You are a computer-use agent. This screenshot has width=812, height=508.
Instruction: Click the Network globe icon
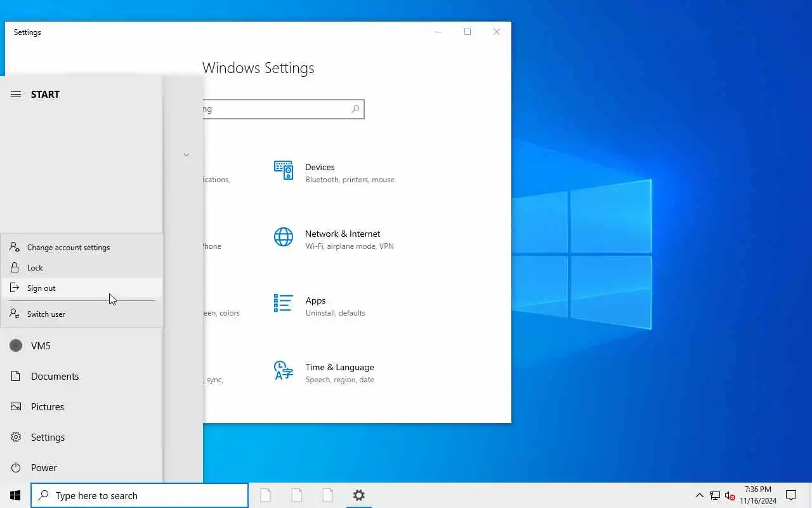284,237
